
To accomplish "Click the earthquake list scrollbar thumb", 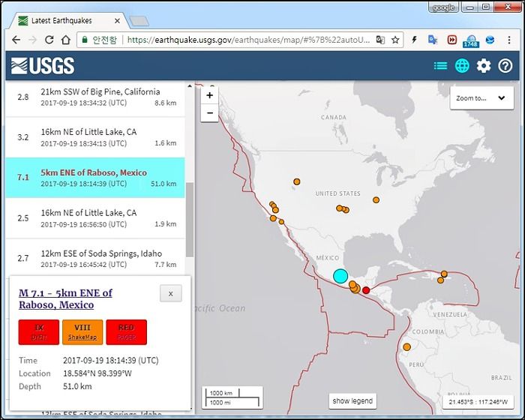I will coord(190,220).
